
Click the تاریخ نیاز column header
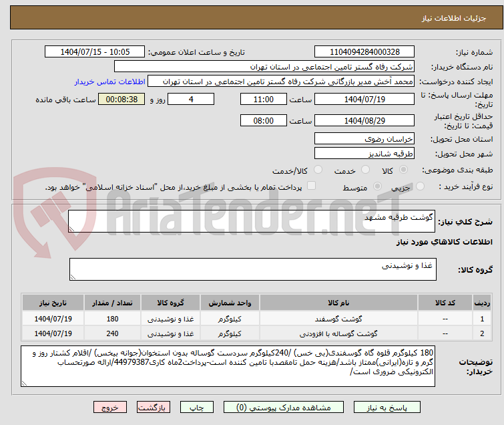(x=53, y=303)
